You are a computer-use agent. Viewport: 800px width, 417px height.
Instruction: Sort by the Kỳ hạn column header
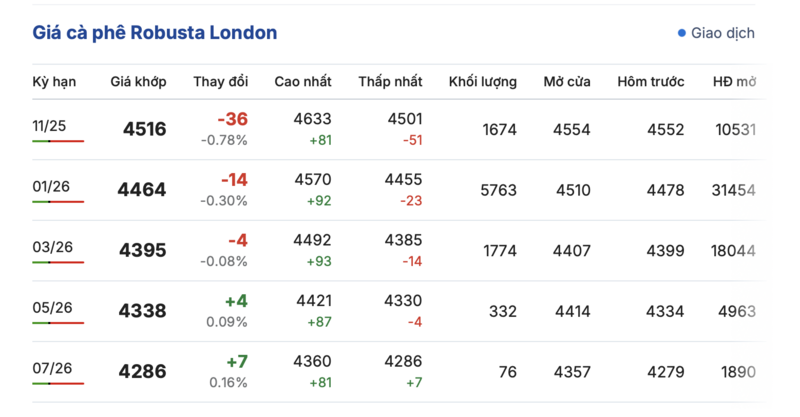(54, 81)
